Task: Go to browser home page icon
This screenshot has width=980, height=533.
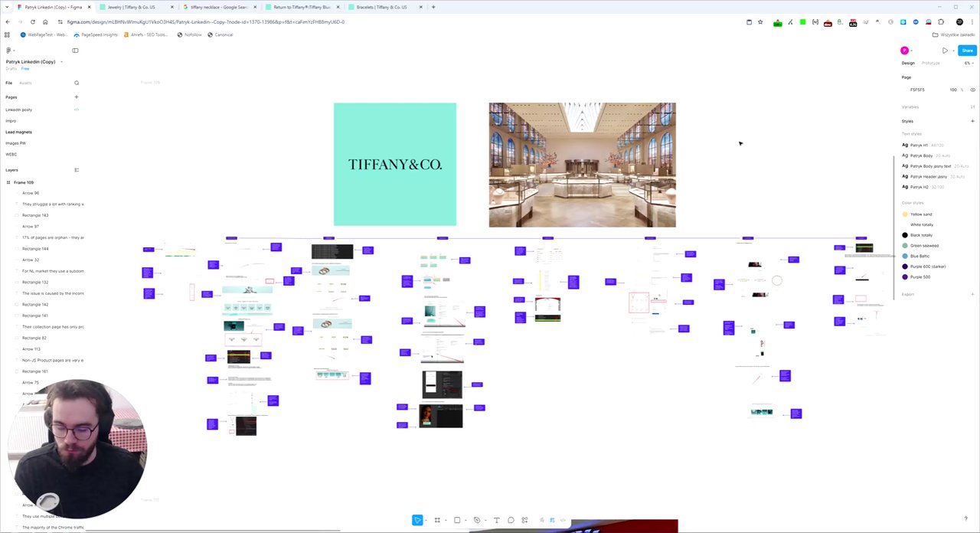Action: (x=45, y=22)
